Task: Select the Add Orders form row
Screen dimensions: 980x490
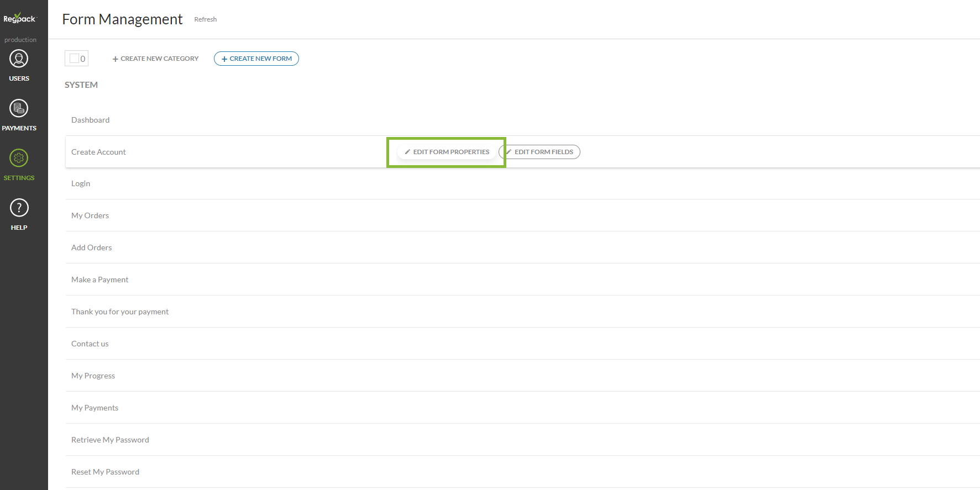Action: point(91,247)
